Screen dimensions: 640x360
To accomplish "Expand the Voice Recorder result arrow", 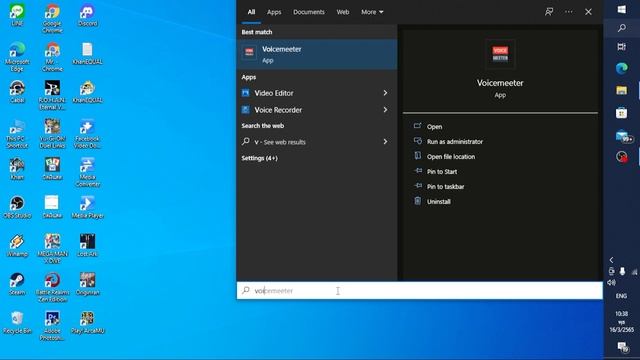I will [385, 110].
